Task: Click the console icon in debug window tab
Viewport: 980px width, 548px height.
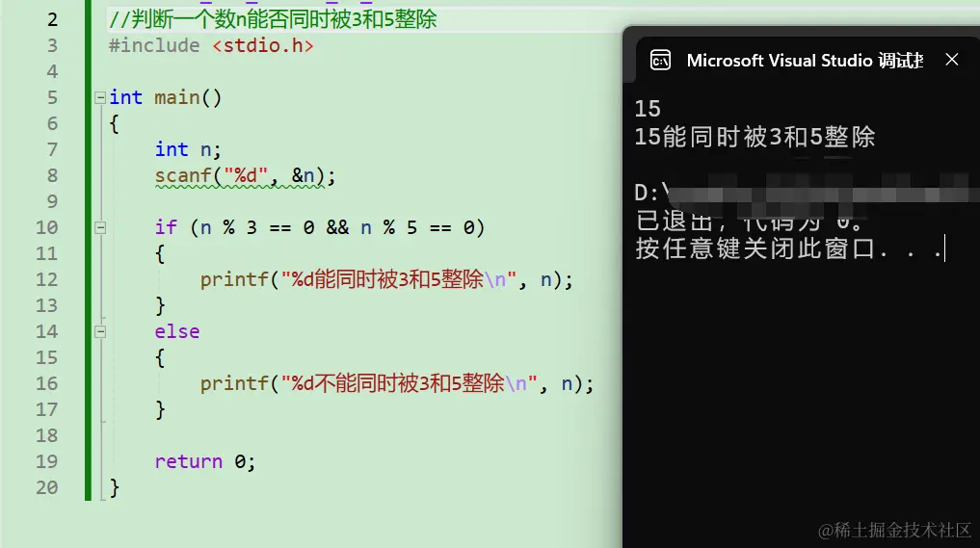Action: pyautogui.click(x=661, y=60)
